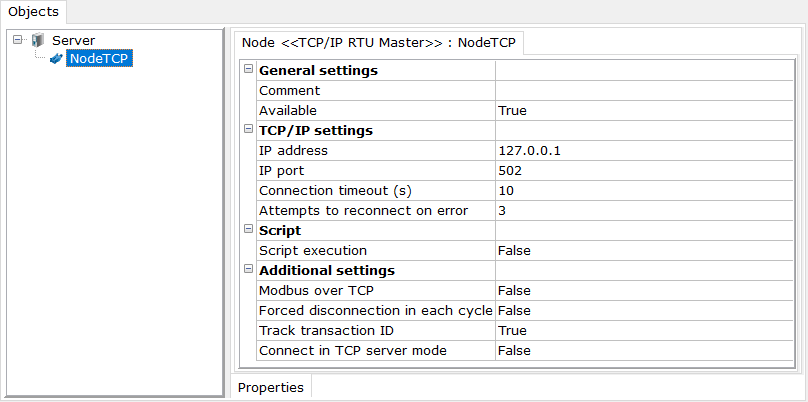
Task: Toggle the Modbus over TCP value
Action: (x=644, y=291)
